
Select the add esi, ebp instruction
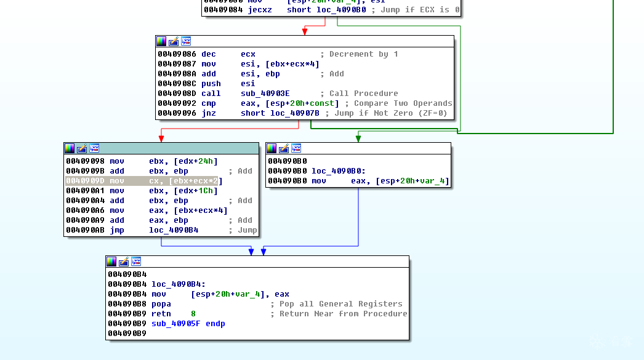coord(251,74)
